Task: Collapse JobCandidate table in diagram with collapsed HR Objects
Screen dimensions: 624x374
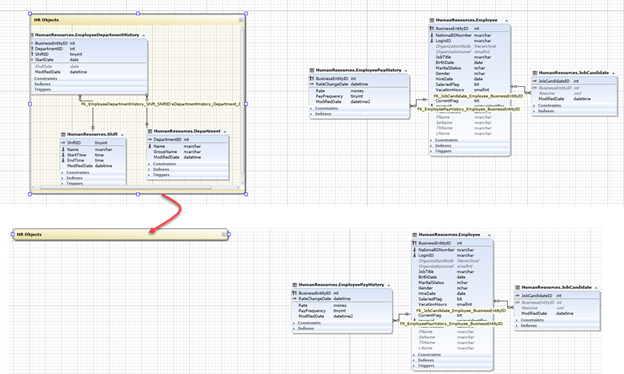Action: 596,288
